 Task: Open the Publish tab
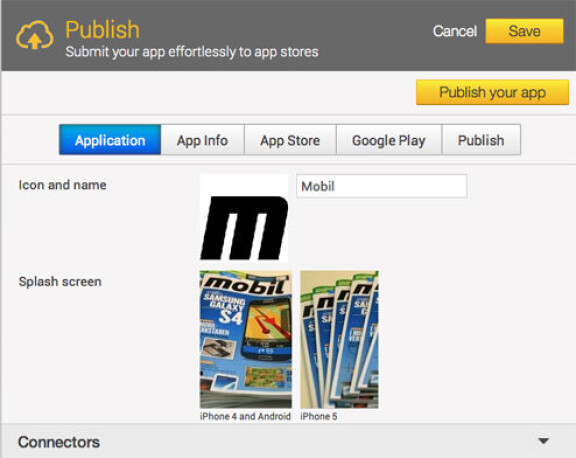coord(481,140)
